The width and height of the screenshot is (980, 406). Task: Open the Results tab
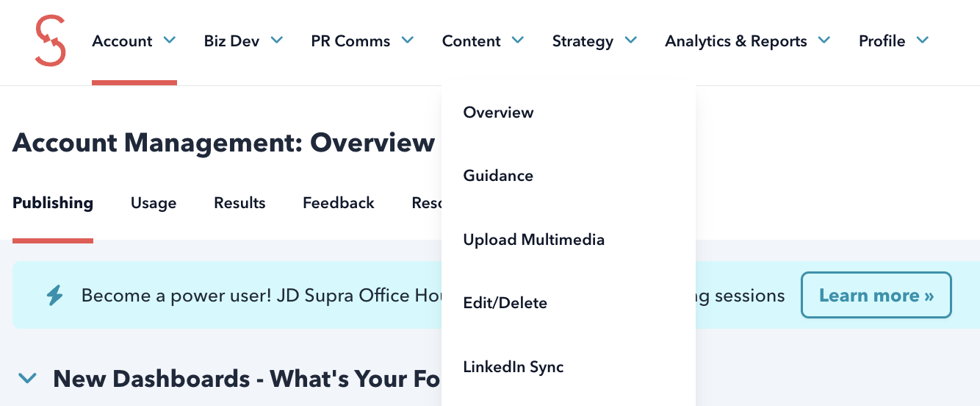[x=239, y=203]
